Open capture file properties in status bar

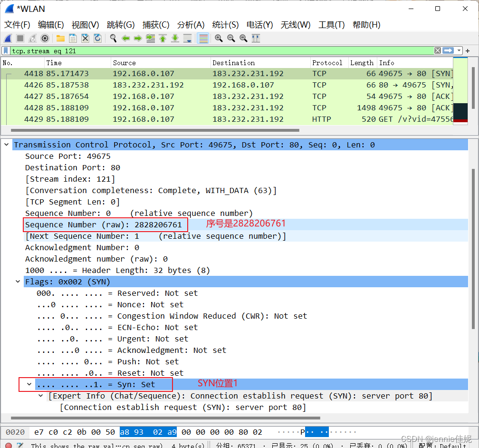(20, 445)
